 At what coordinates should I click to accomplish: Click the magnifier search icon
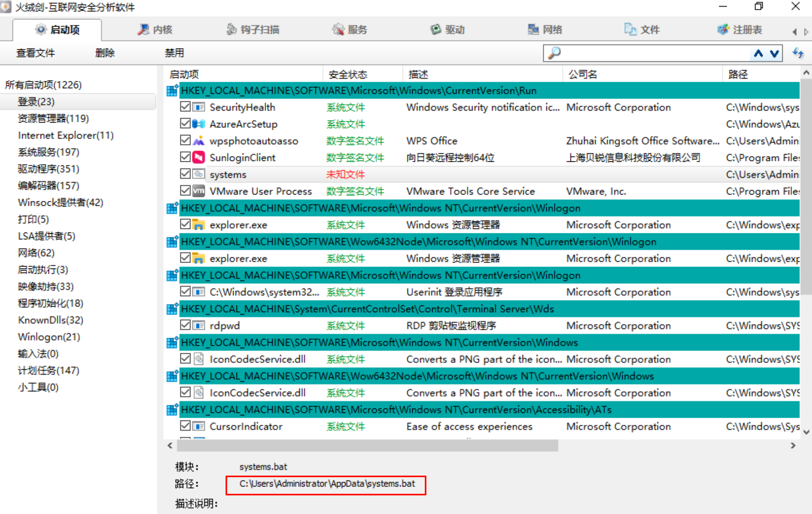pos(555,53)
